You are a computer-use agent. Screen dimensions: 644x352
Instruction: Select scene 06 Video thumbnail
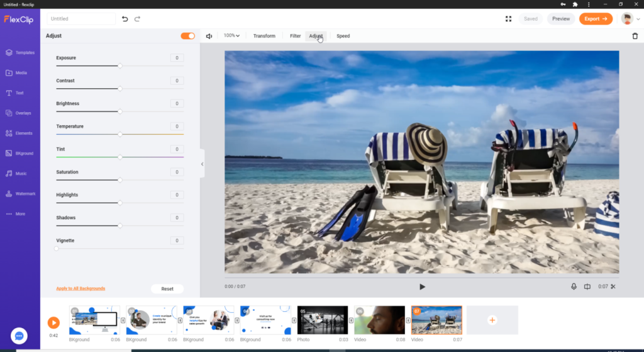click(x=379, y=321)
